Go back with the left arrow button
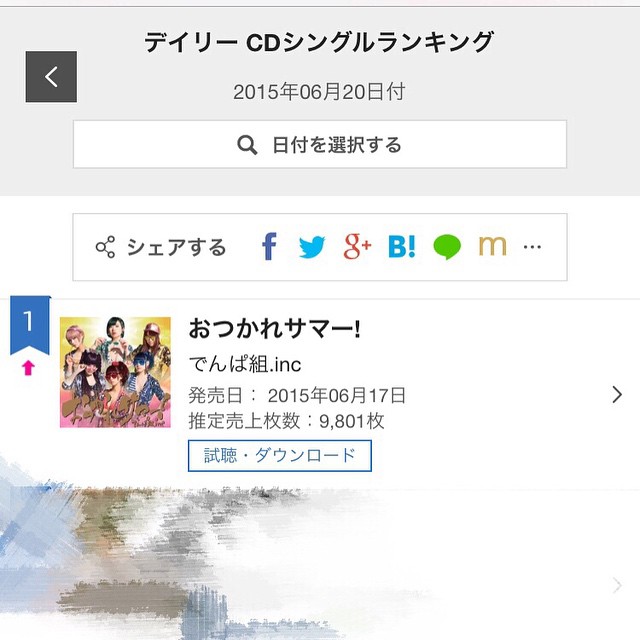Image resolution: width=640 pixels, height=640 pixels. (51, 77)
